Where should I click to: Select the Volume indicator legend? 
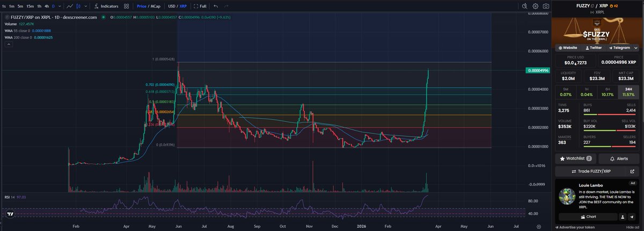[19, 24]
